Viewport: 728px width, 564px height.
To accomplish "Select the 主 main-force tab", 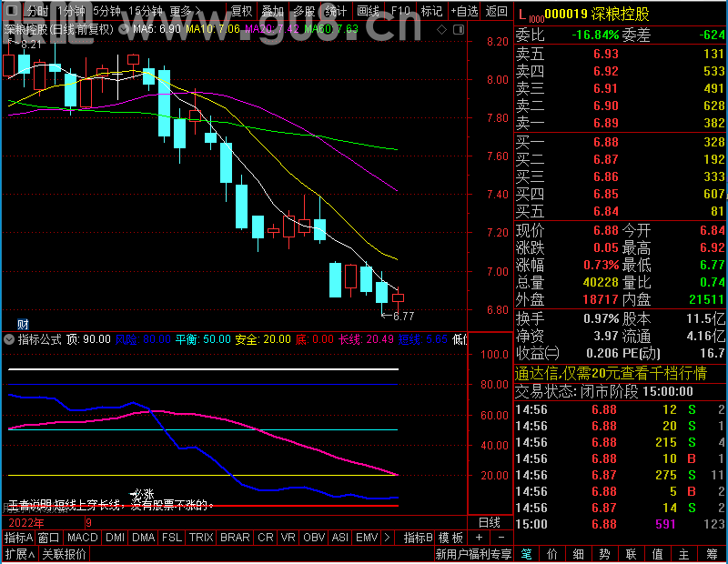I will coord(684,554).
